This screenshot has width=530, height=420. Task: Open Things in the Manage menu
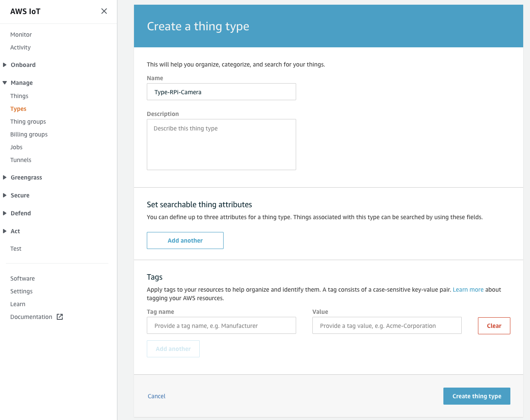tap(19, 96)
